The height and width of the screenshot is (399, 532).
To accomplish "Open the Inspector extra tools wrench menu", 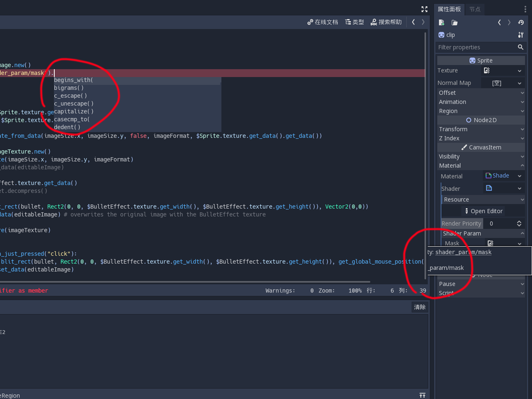I will click(x=520, y=35).
